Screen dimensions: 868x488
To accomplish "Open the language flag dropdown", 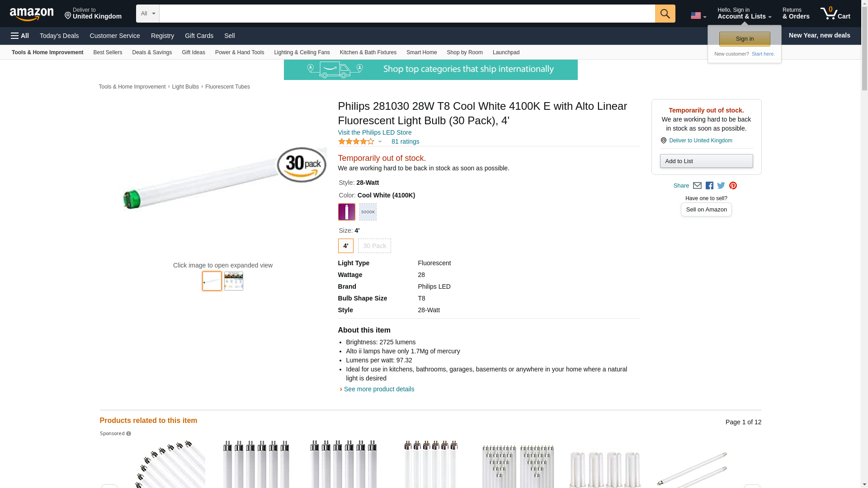I will [x=698, y=16].
